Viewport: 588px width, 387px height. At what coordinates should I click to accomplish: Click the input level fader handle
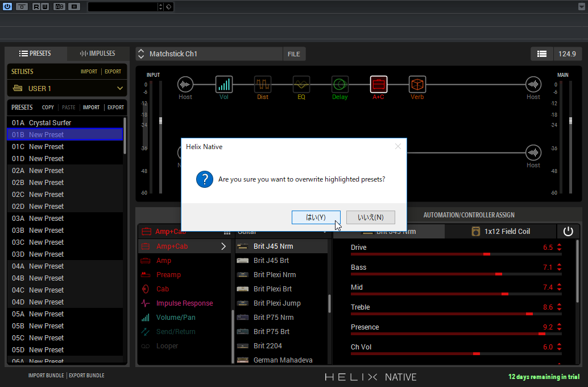click(x=160, y=121)
